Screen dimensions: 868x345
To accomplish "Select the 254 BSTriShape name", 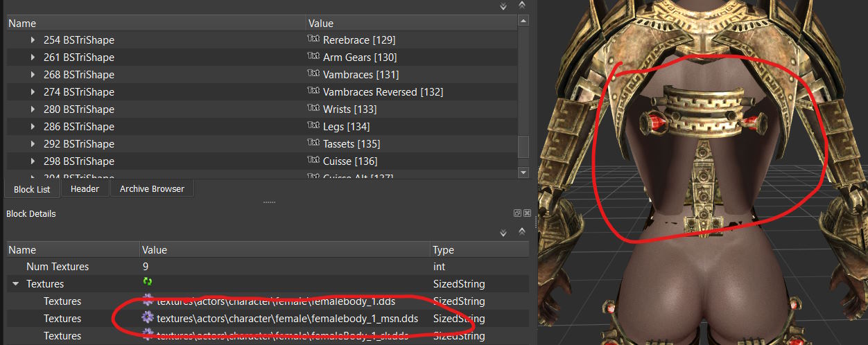I will point(79,40).
